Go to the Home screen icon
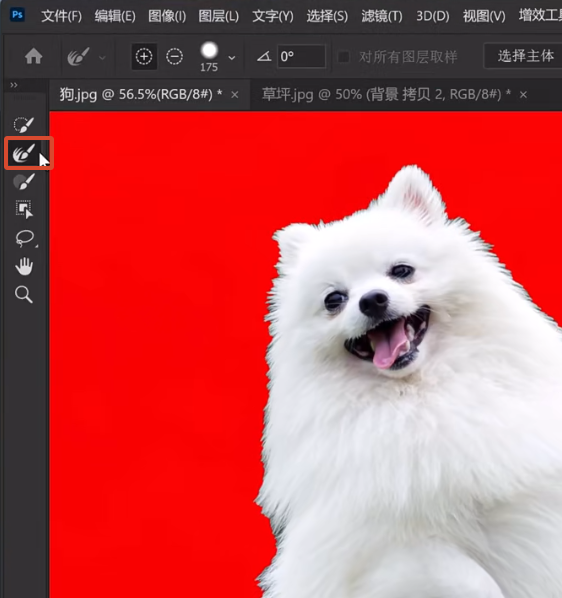The width and height of the screenshot is (562, 598). tap(34, 56)
